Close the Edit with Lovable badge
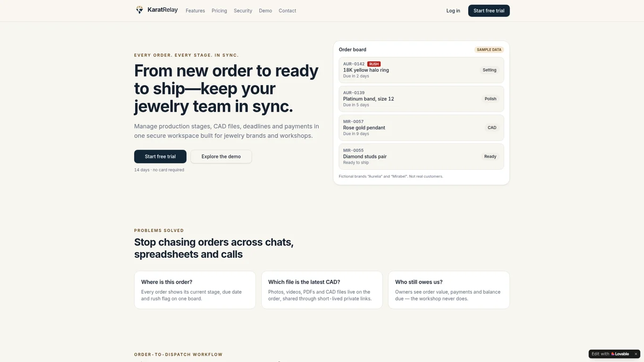The width and height of the screenshot is (644, 362). pos(636,354)
